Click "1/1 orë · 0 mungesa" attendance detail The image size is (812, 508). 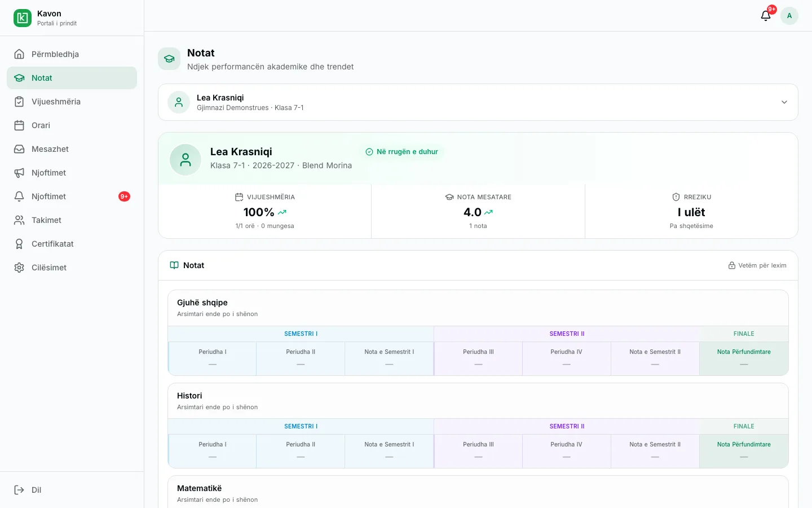[x=264, y=226]
